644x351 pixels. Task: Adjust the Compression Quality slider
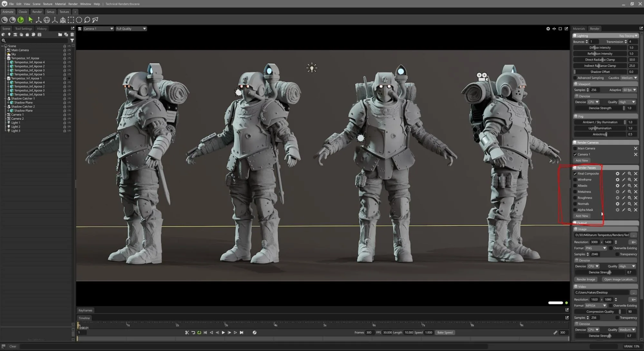point(600,312)
